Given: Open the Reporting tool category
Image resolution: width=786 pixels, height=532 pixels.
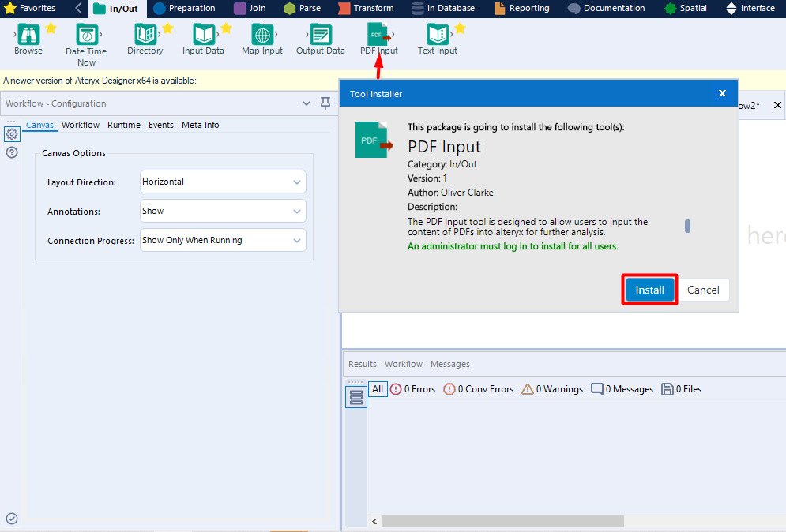Looking at the screenshot, I should pyautogui.click(x=522, y=8).
